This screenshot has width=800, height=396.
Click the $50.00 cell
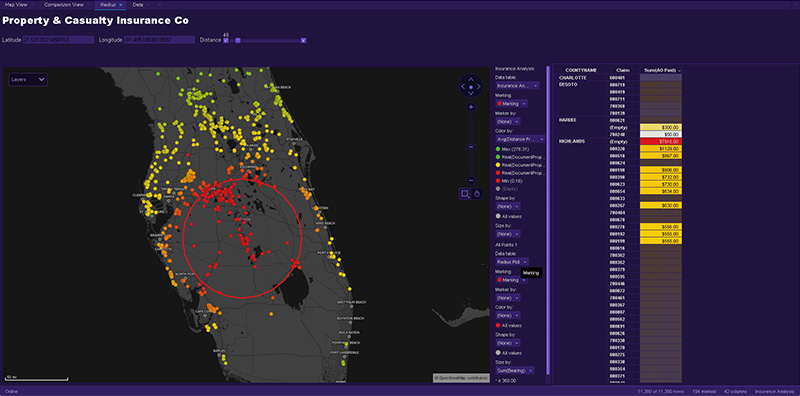[661, 134]
